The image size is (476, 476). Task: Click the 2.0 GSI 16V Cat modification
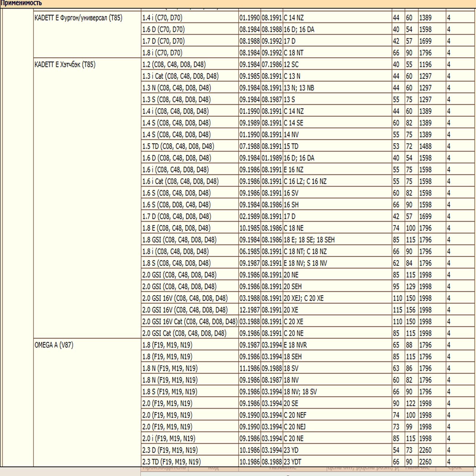pyautogui.click(x=190, y=322)
